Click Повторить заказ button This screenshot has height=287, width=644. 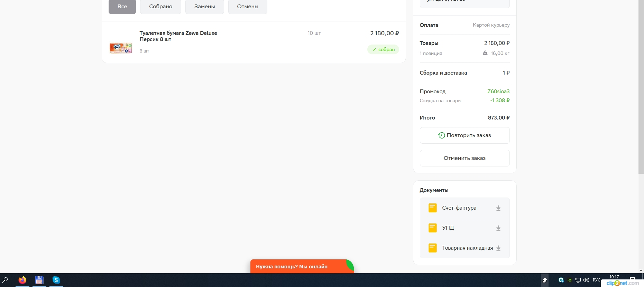click(x=464, y=135)
